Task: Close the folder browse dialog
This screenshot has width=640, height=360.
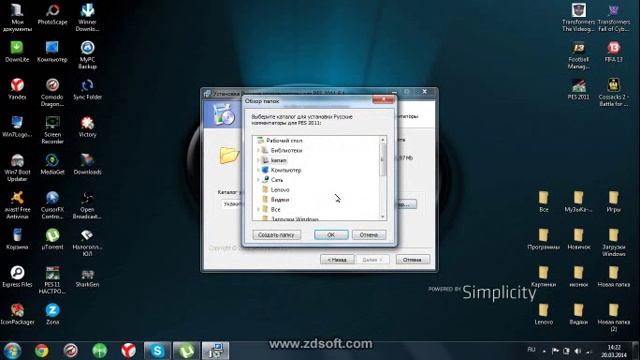Action: (x=383, y=100)
